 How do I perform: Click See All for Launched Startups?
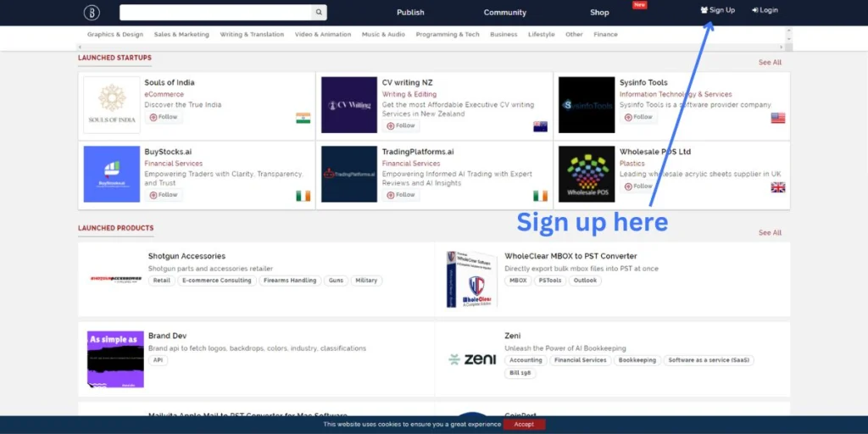(x=770, y=63)
